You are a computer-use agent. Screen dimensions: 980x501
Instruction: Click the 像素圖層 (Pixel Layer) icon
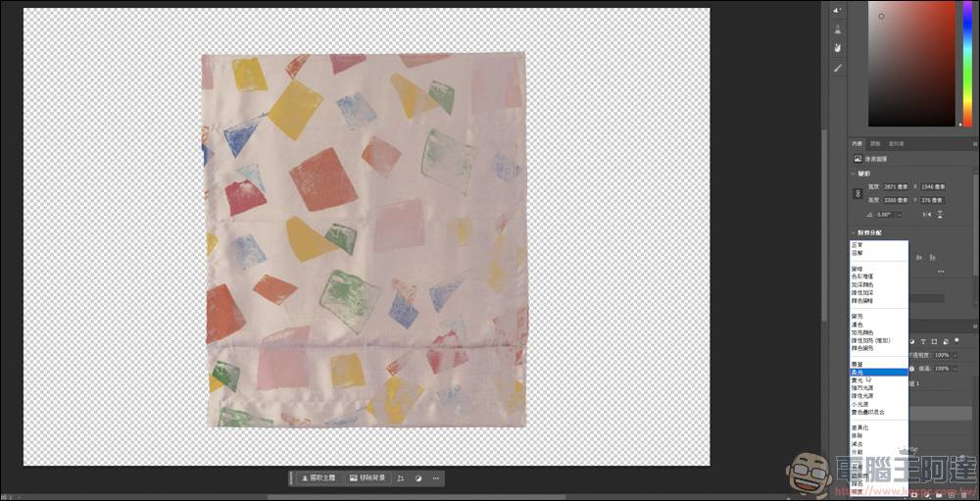click(x=858, y=158)
